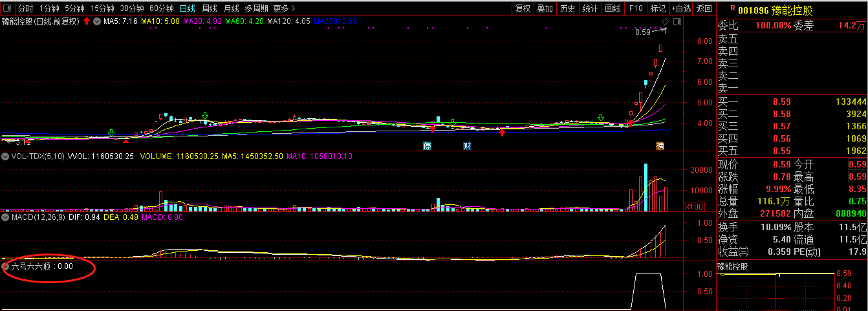Screen dimensions: 868x311
Task: Toggle 叠加 overlay mode
Action: click(545, 9)
